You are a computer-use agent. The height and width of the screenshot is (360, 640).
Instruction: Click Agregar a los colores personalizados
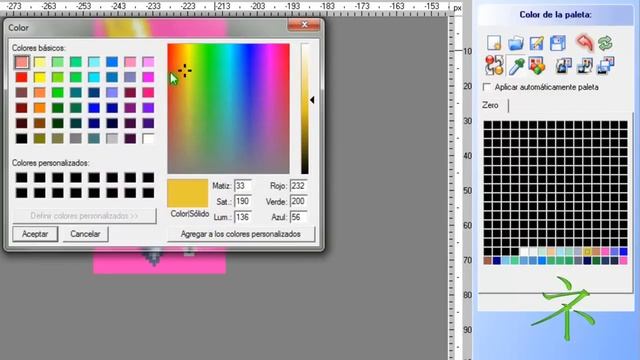click(x=241, y=234)
